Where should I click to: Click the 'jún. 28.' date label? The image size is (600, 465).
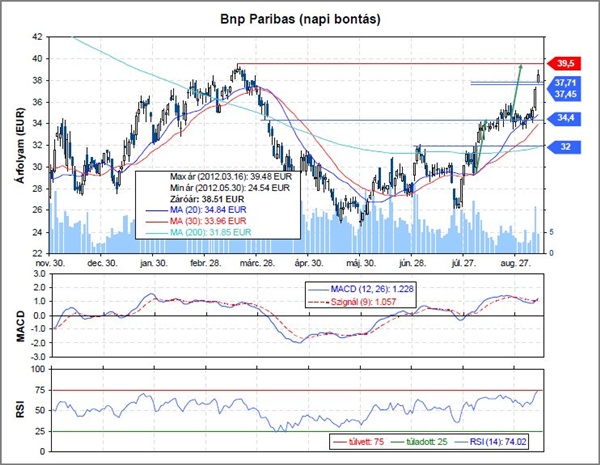click(412, 264)
